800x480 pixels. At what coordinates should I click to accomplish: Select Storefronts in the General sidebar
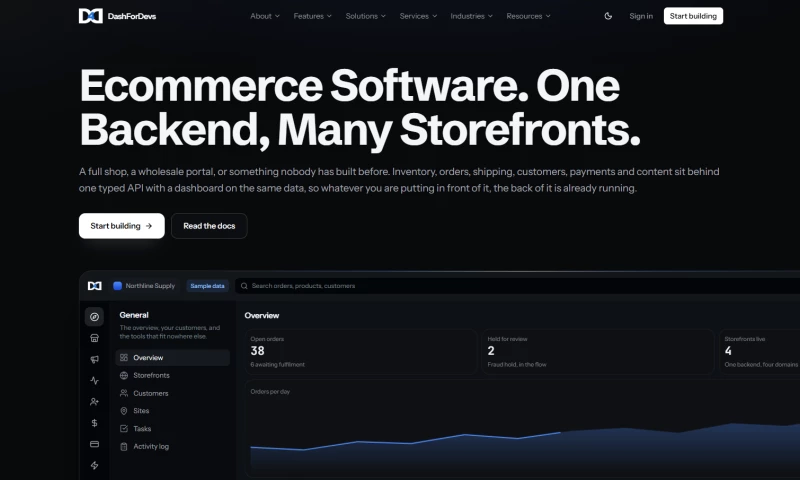tap(172, 375)
